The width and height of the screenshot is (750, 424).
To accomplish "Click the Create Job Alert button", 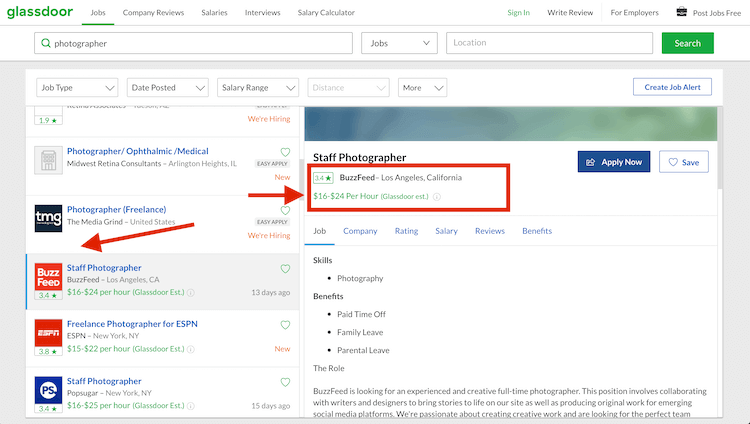I will [673, 88].
